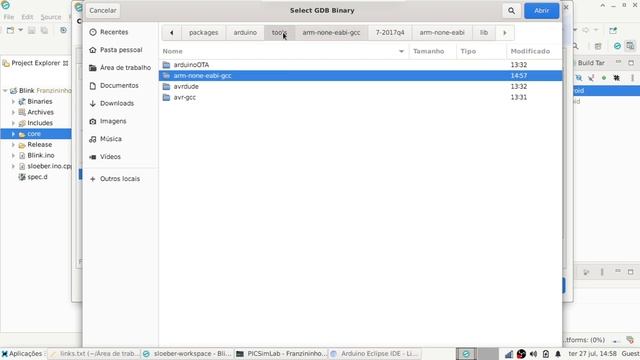Screen dimensions: 640x360
Task: Click the Abrir button
Action: [541, 11]
